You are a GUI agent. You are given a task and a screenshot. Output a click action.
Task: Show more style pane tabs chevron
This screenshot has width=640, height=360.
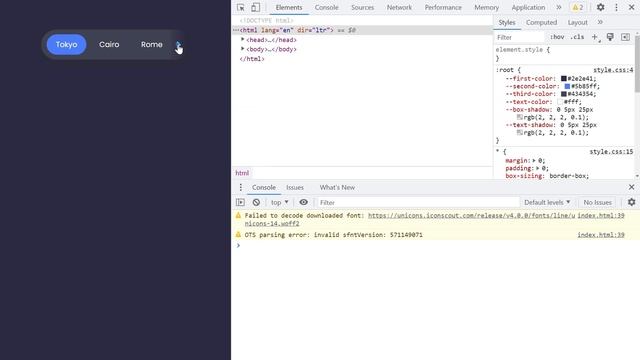pos(600,22)
